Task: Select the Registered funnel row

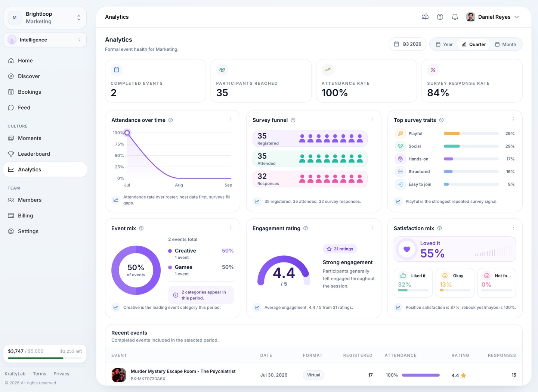Action: pyautogui.click(x=310, y=139)
